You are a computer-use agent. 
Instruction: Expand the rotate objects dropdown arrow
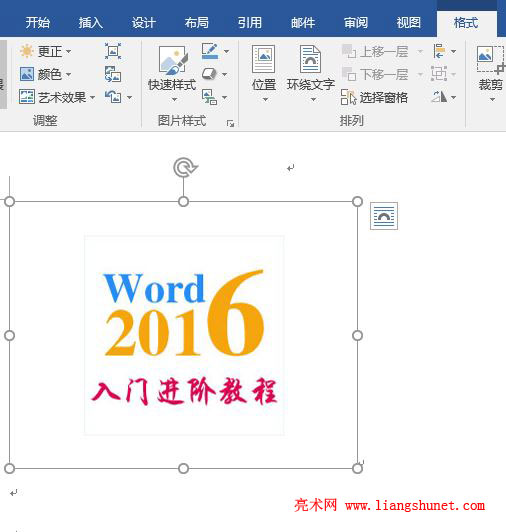[x=453, y=97]
